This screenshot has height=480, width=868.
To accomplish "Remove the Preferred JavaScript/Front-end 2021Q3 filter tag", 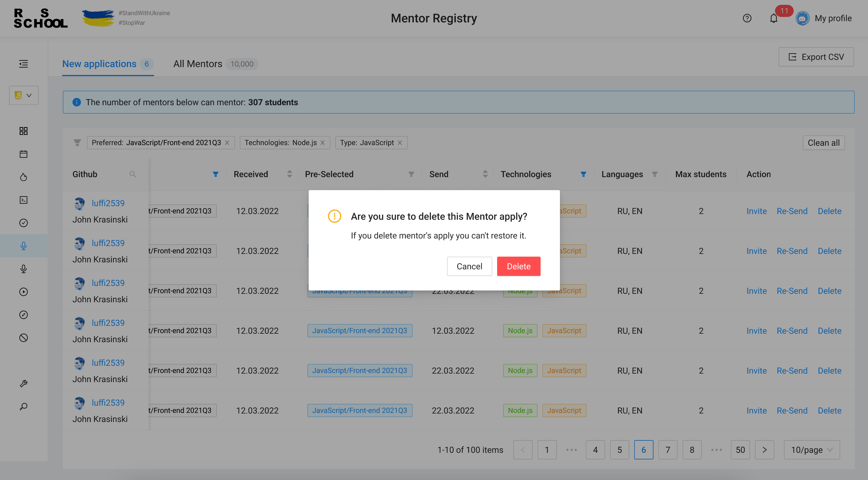I will [x=227, y=143].
